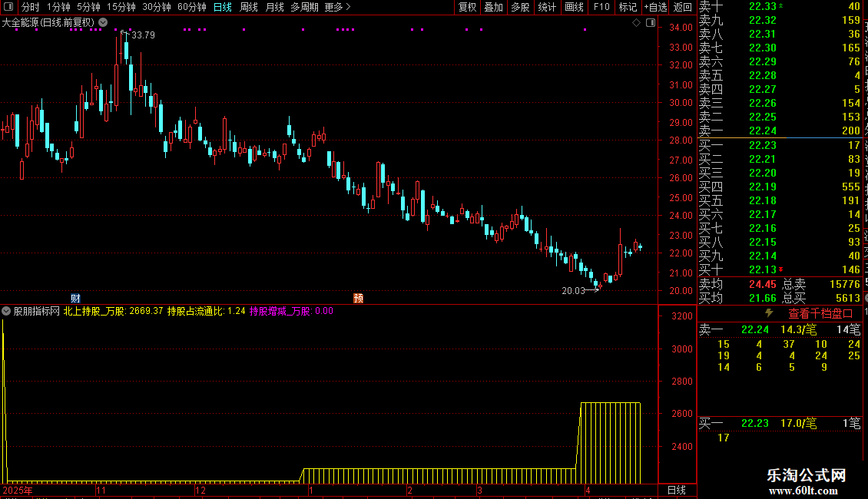Click the 预 forecast marker on chart
This screenshot has width=868, height=499.
click(x=358, y=298)
